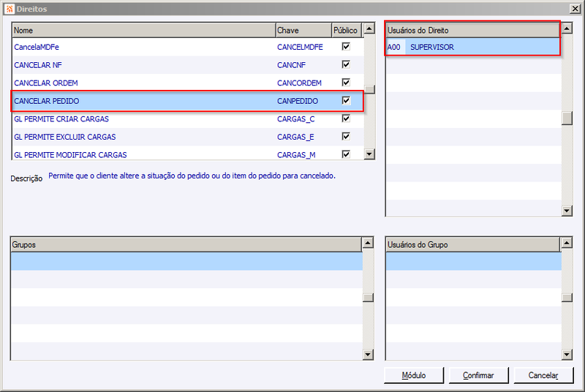The height and width of the screenshot is (392, 585).
Task: Toggle Público checkbox for CANCELAR ORDEM
Action: [346, 82]
